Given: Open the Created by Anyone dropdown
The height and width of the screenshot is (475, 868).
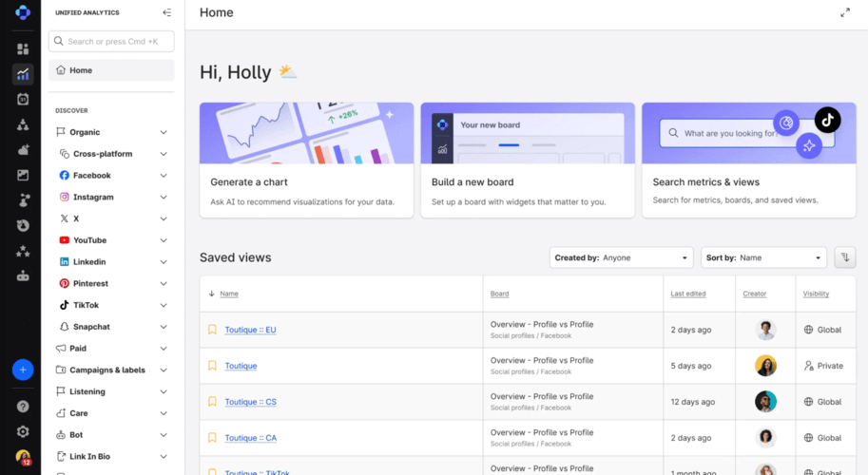Looking at the screenshot, I should tap(621, 257).
